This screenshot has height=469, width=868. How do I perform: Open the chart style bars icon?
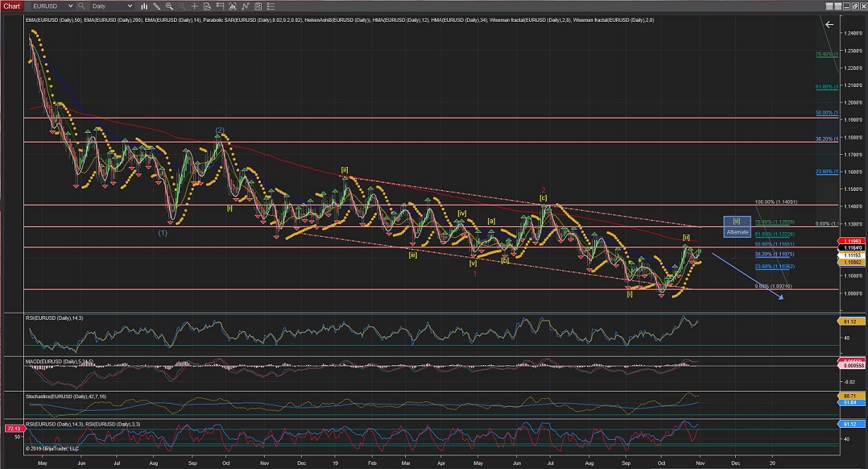[x=144, y=6]
